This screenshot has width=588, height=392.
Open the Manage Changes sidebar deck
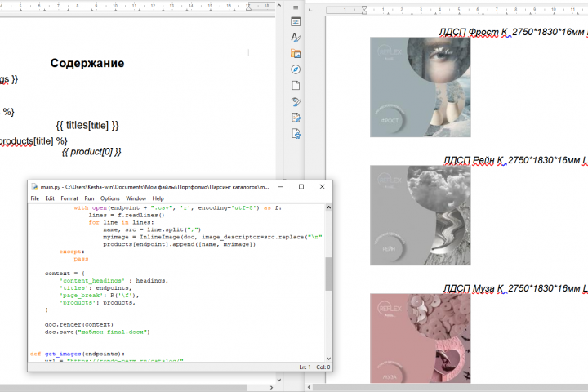coord(296,118)
